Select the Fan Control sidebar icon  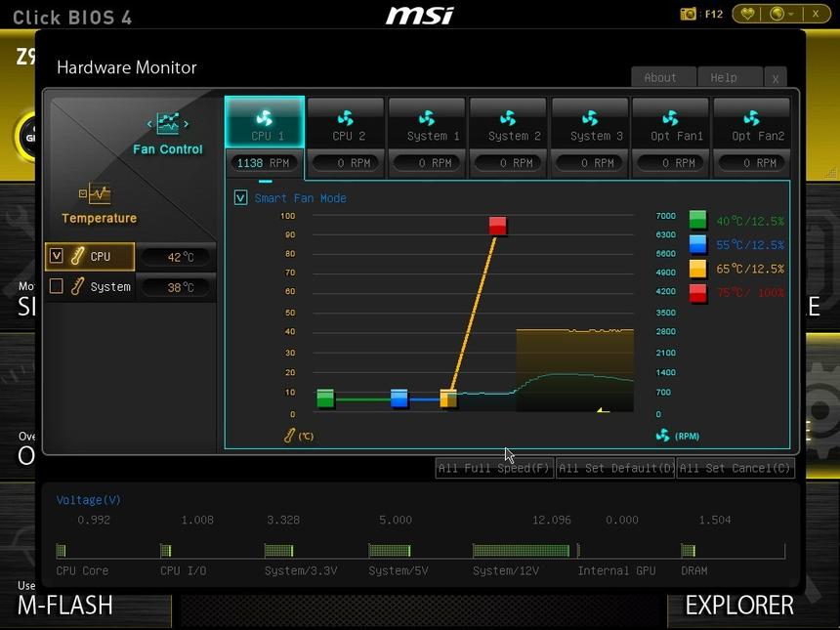tap(166, 124)
